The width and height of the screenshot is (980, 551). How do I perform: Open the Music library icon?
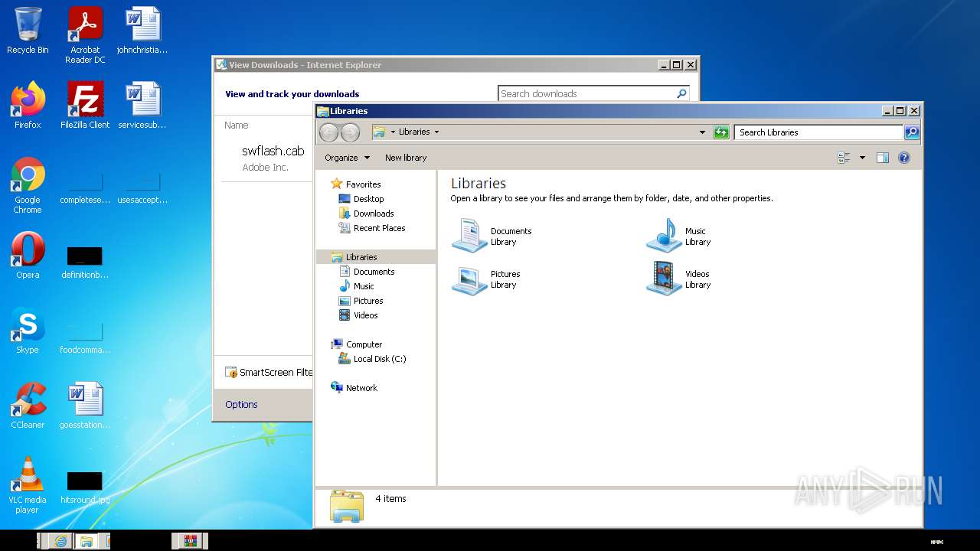679,236
